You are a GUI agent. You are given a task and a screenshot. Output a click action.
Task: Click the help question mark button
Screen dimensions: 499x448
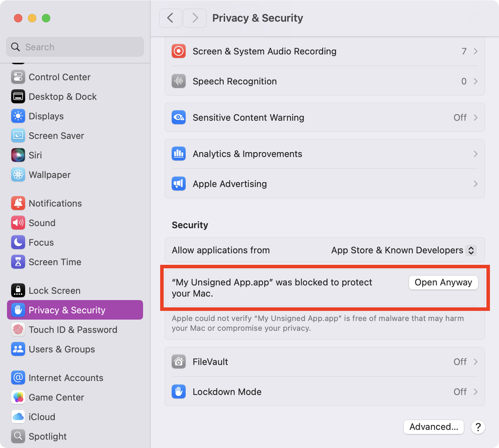478,427
